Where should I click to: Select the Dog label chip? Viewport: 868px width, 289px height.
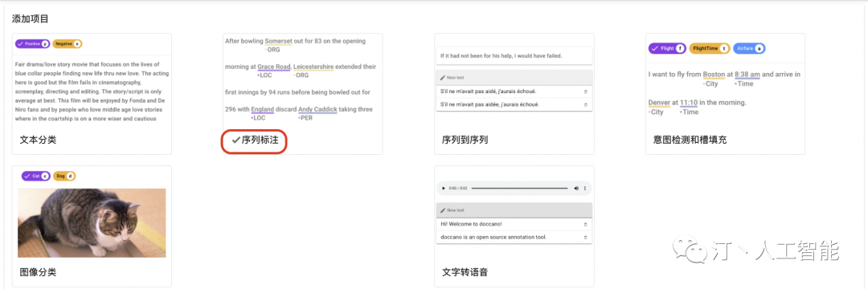point(64,177)
